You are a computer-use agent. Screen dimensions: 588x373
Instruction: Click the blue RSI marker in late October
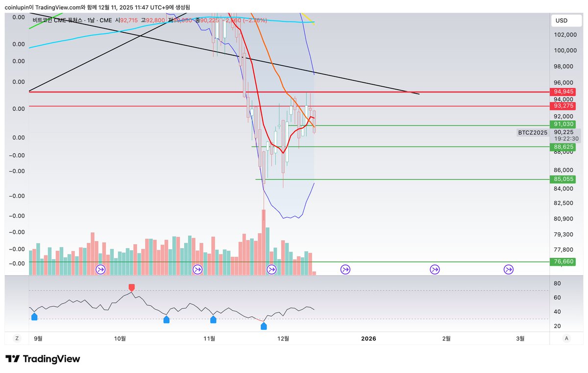(166, 320)
